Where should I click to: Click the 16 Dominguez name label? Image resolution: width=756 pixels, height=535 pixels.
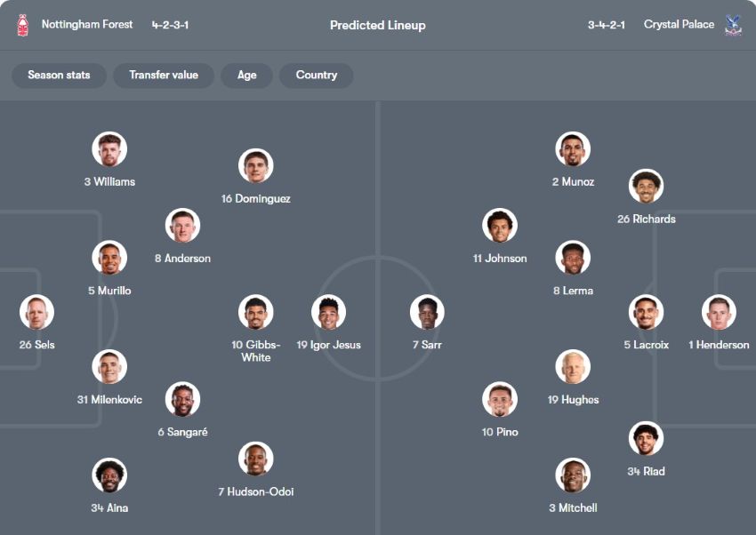point(256,199)
